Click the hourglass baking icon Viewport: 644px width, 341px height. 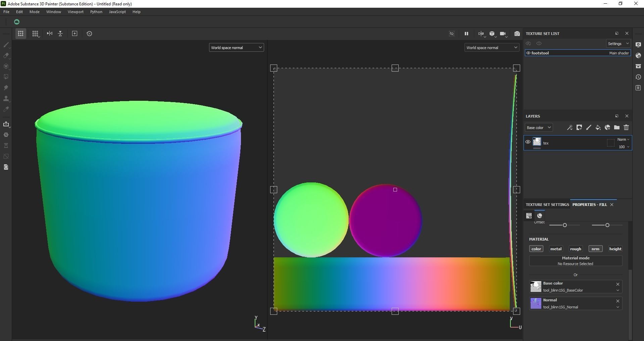(6, 145)
